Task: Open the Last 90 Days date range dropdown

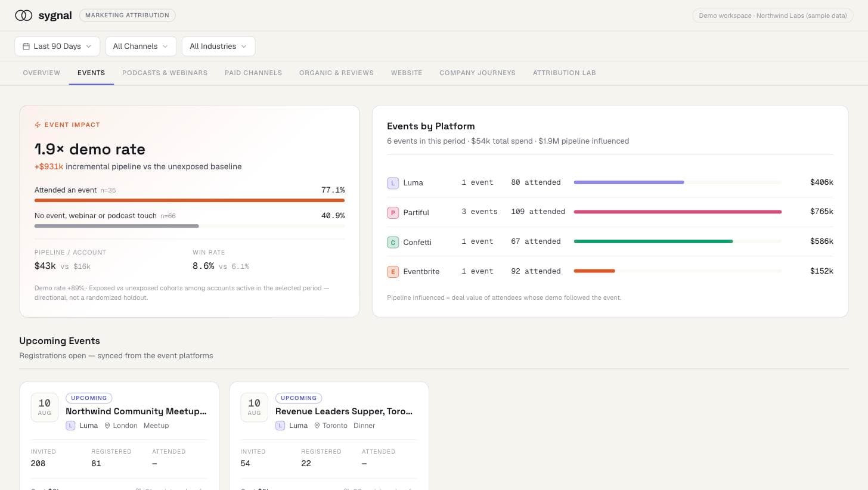Action: click(x=57, y=46)
